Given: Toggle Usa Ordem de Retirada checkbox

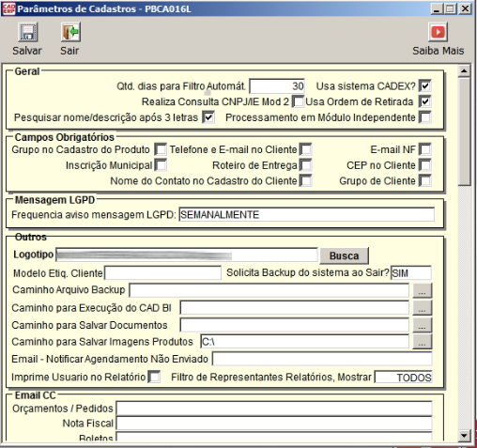Looking at the screenshot, I should [x=425, y=101].
